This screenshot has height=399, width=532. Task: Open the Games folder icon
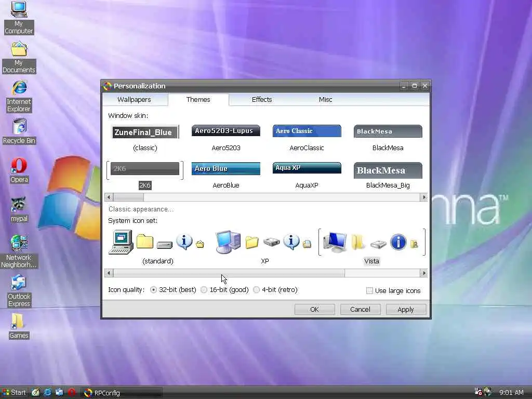pyautogui.click(x=19, y=326)
